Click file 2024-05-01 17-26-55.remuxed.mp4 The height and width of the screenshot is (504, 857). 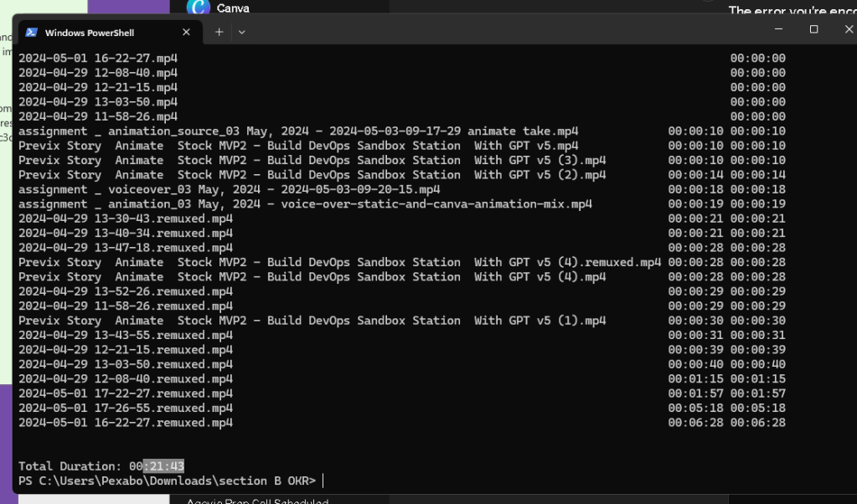pos(126,409)
